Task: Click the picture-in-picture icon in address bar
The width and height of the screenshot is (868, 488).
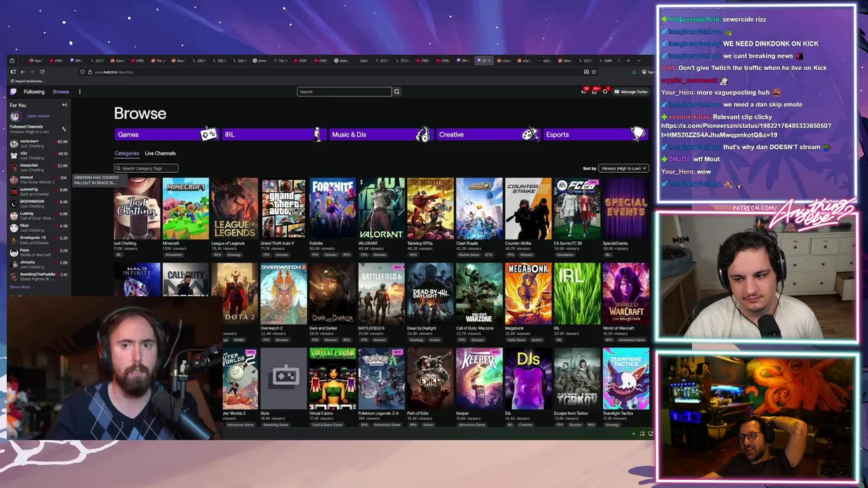Action: (586, 72)
